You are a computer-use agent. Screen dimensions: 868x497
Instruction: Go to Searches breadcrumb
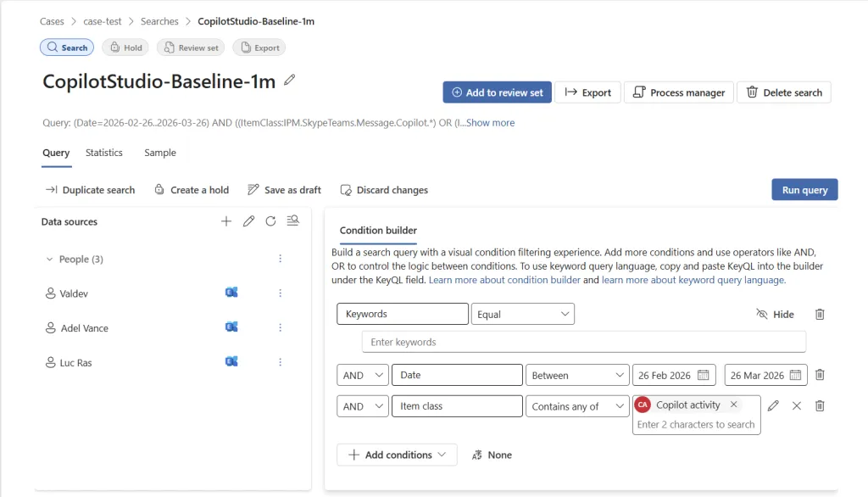tap(159, 21)
